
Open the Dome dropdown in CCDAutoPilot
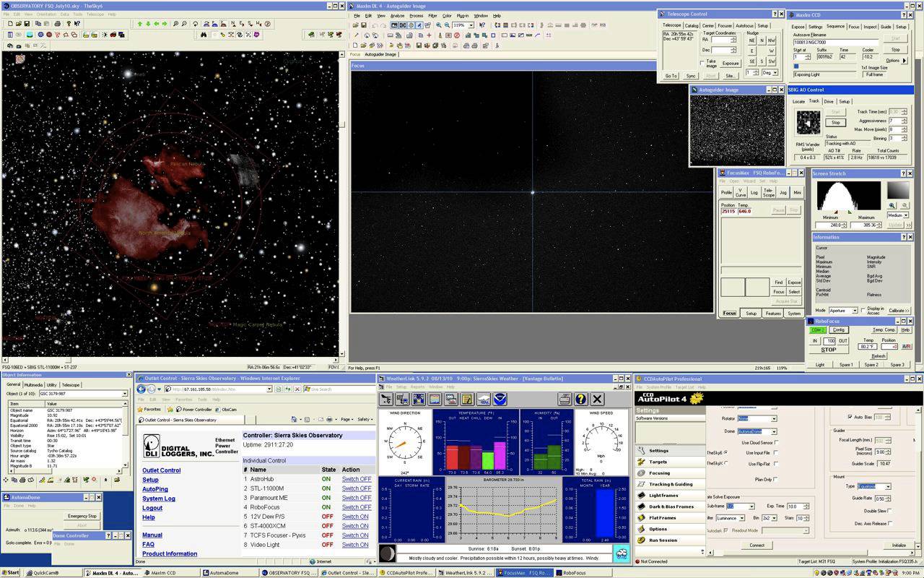pos(773,431)
